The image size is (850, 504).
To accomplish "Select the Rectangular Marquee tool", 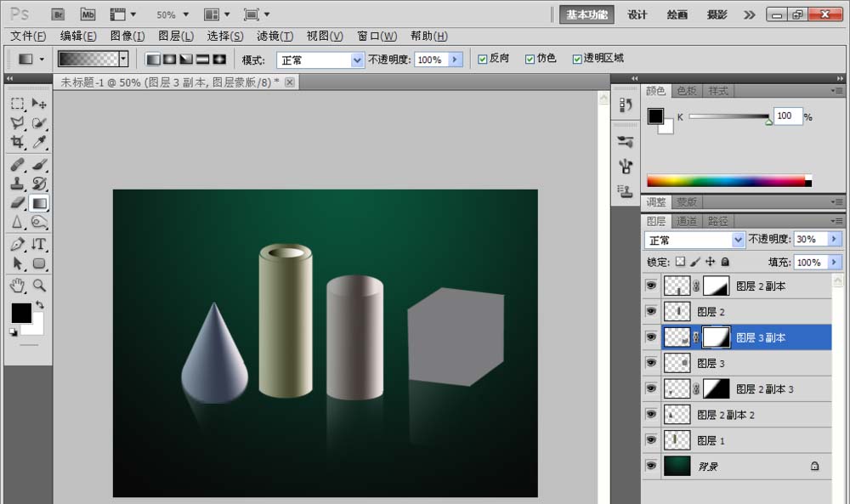I will [17, 104].
